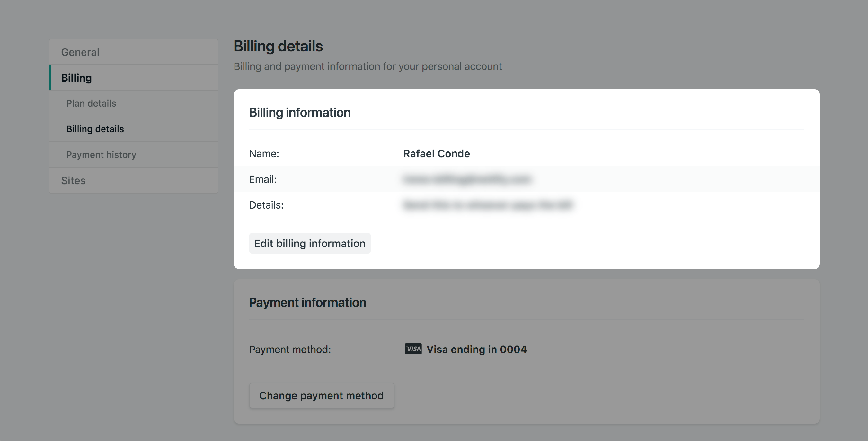Viewport: 868px width, 441px height.
Task: Click the Payment method label
Action: point(290,350)
